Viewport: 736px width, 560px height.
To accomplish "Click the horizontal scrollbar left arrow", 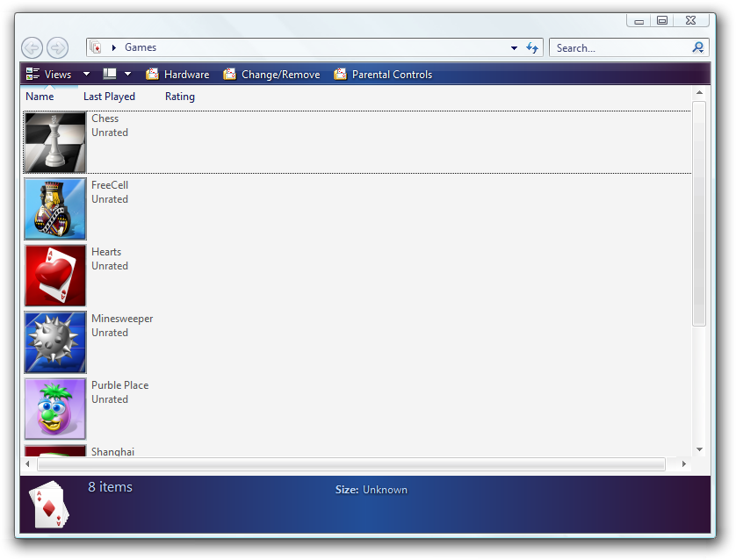I will (x=28, y=463).
